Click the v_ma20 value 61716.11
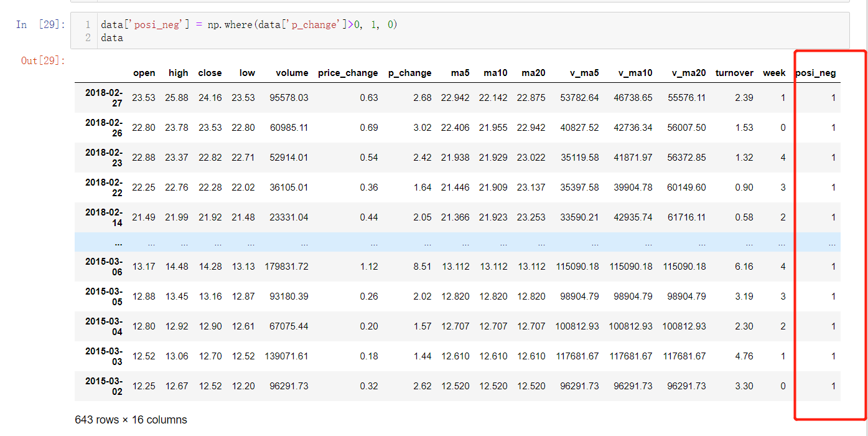 [x=687, y=217]
